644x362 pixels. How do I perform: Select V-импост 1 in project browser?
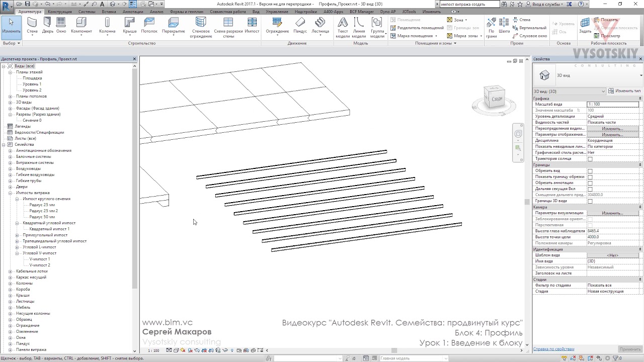pyautogui.click(x=40, y=259)
